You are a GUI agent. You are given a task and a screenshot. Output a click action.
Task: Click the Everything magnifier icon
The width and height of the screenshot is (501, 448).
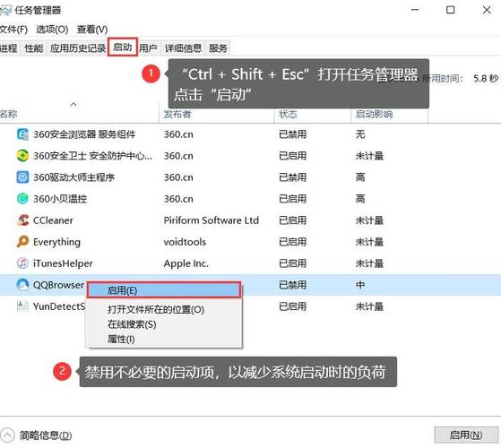click(22, 242)
